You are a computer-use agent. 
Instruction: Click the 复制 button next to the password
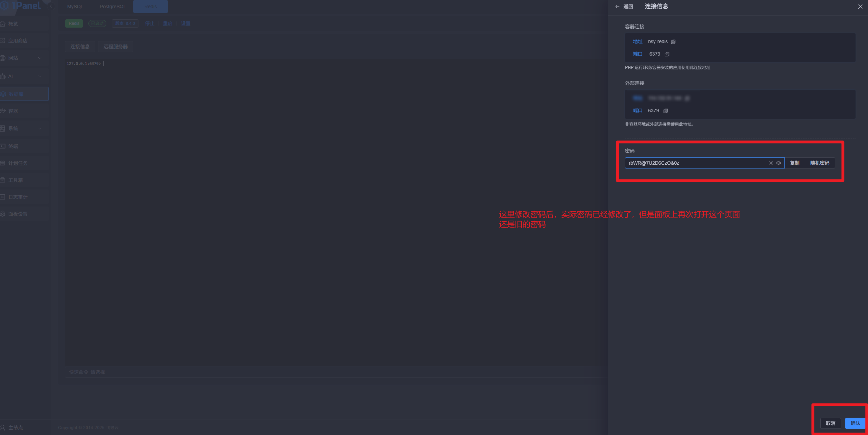click(794, 163)
